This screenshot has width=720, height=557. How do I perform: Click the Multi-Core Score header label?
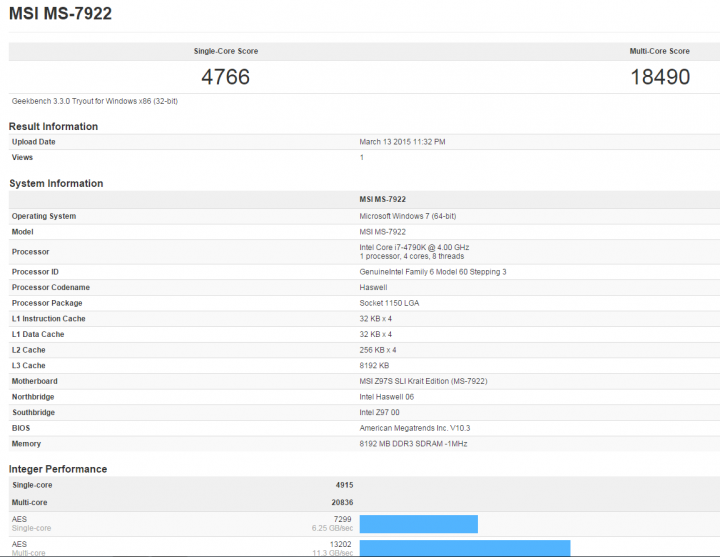(659, 51)
